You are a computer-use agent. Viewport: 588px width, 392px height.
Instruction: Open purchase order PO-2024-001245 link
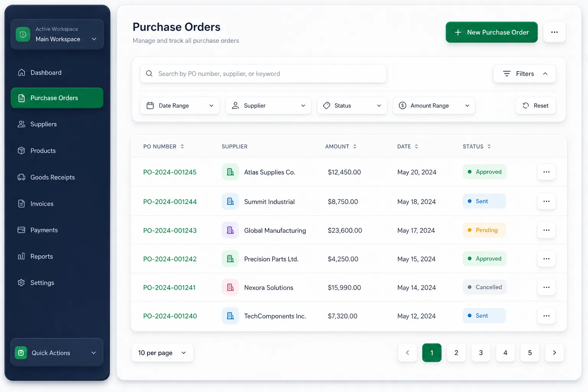[x=170, y=172]
